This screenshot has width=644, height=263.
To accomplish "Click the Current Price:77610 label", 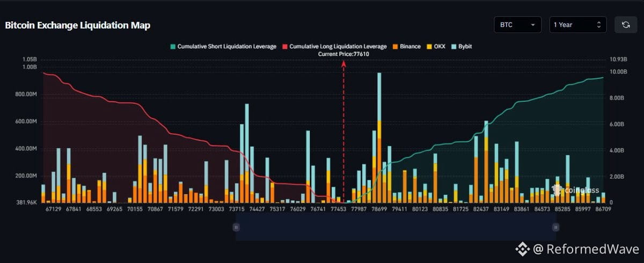I will [x=343, y=54].
